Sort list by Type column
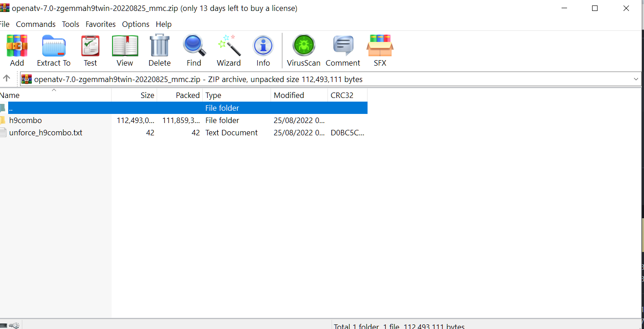This screenshot has height=329, width=644. [236, 95]
